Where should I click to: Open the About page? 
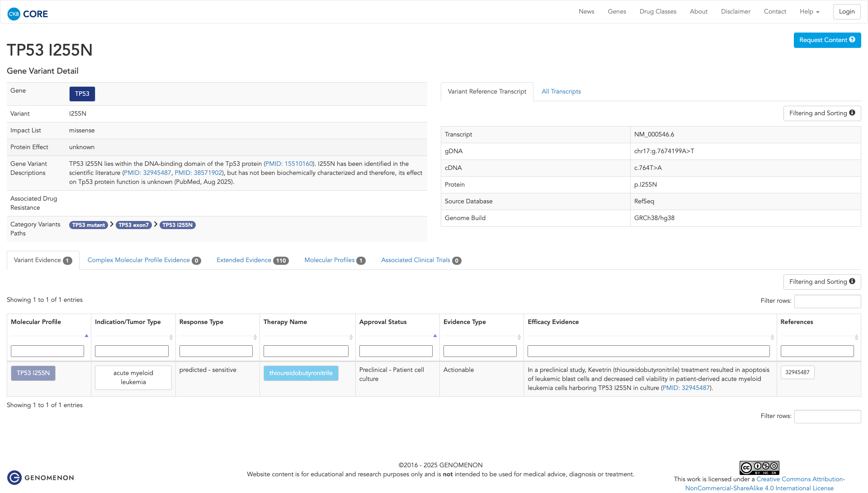(x=698, y=12)
